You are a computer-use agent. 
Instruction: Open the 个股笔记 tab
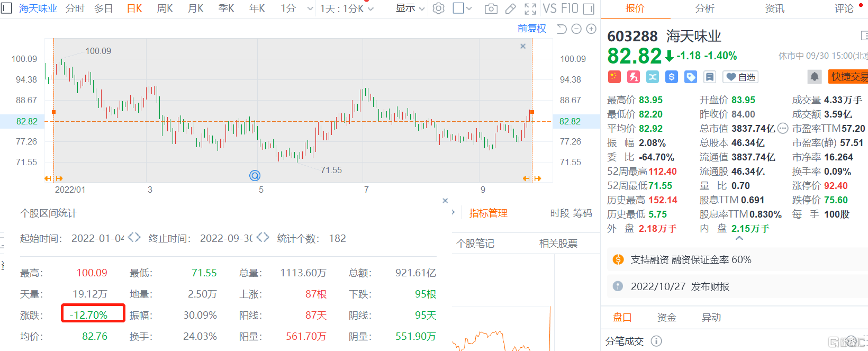point(475,244)
